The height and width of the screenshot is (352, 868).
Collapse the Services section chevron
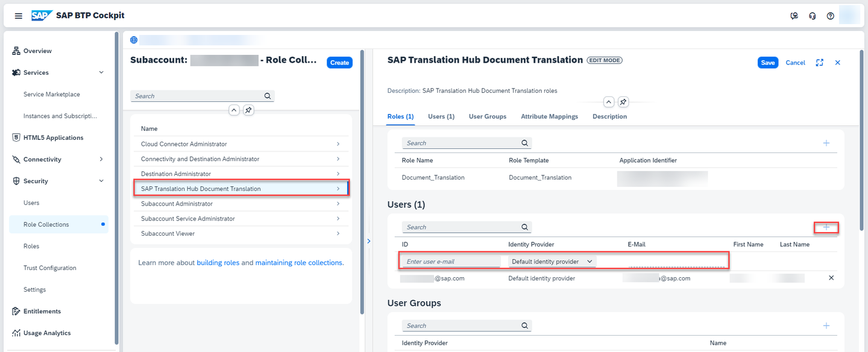pos(101,72)
